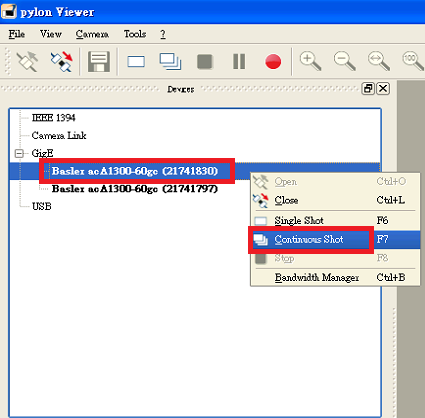Click the Close Device toolbar icon
This screenshot has width=425, height=418.
coord(61,62)
